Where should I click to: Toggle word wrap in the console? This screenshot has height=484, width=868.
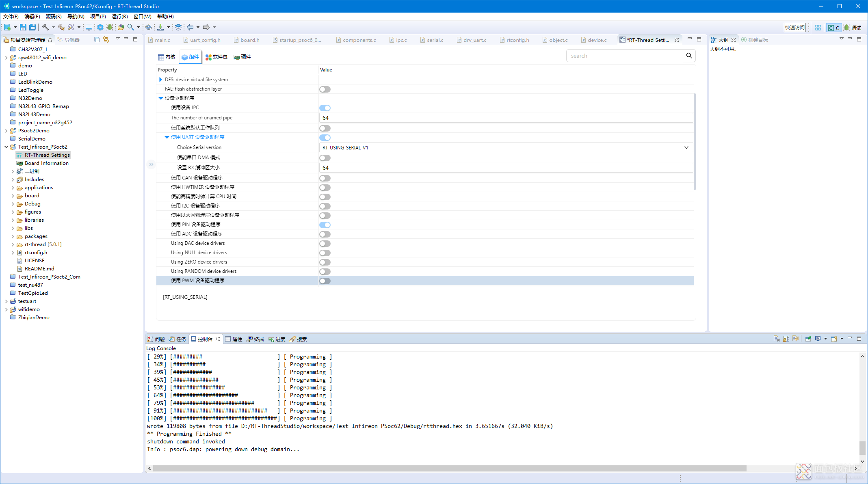795,339
